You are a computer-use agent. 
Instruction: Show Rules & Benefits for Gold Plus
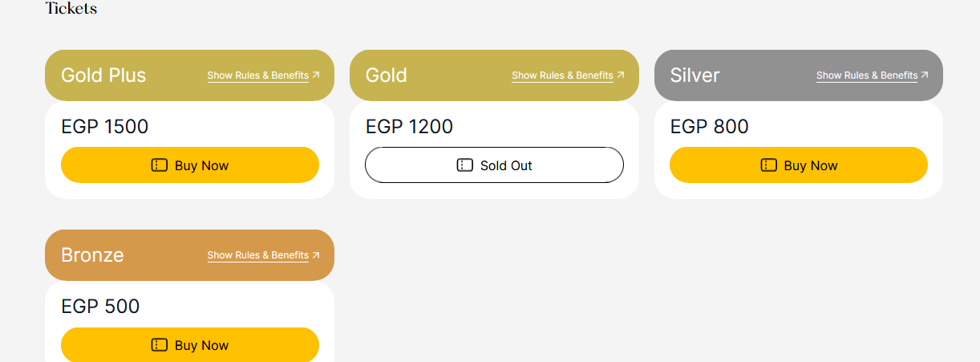[257, 75]
